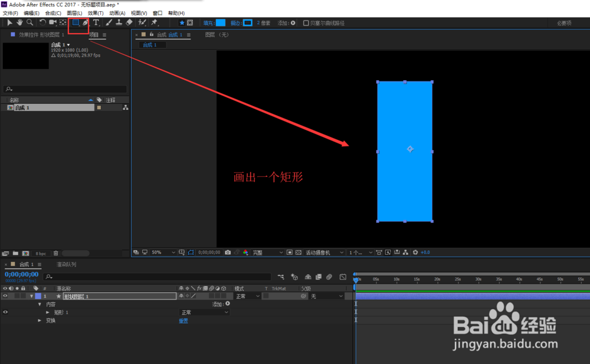Open the 文件(F) menu
This screenshot has width=590, height=364.
click(10, 13)
